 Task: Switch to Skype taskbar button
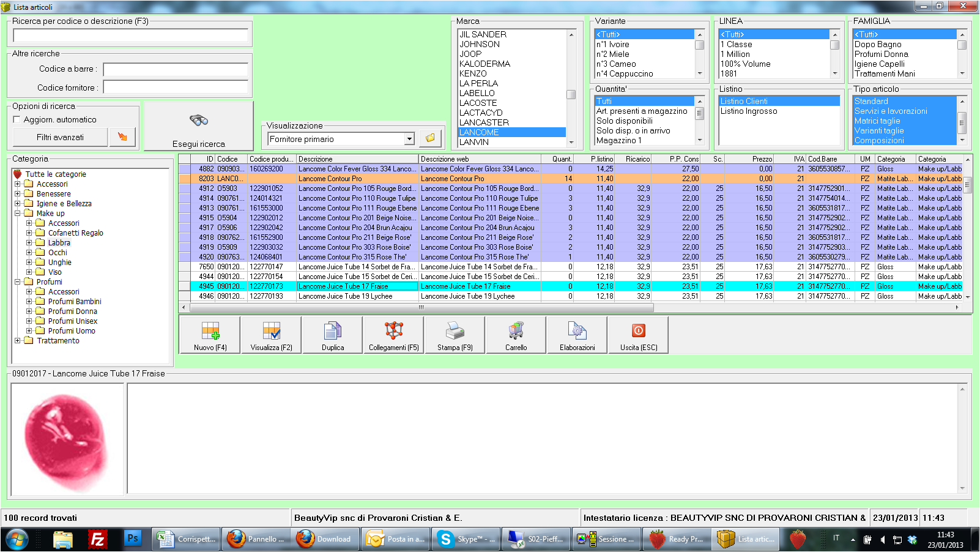point(466,539)
